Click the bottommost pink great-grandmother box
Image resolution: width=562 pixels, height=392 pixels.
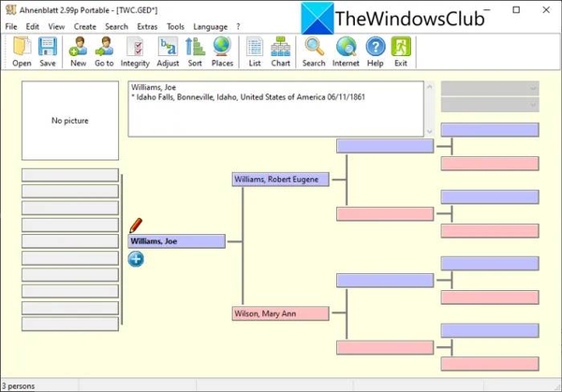pyautogui.click(x=490, y=364)
